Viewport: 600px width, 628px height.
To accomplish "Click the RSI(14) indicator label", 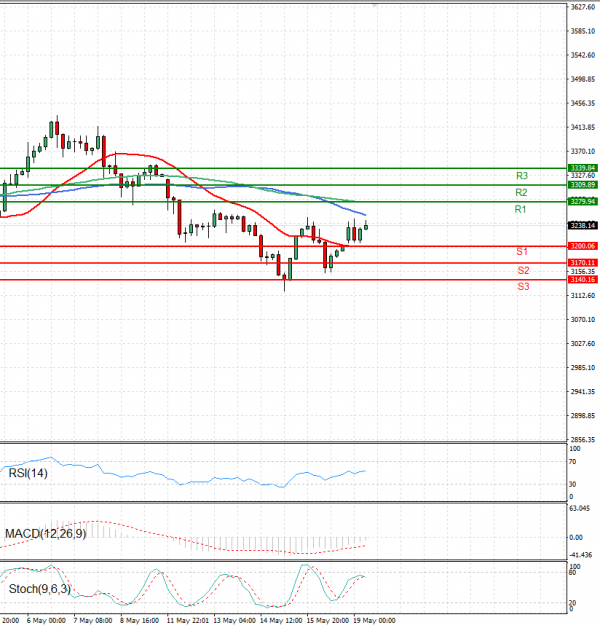I will (28, 473).
